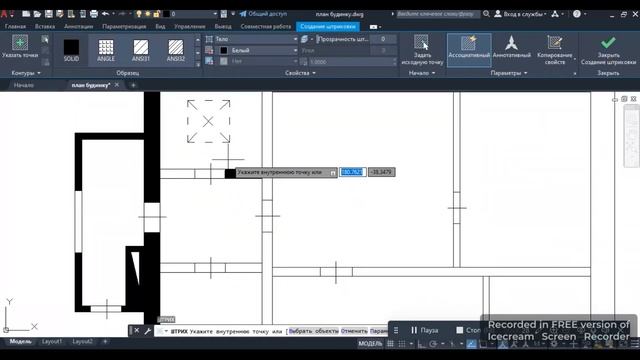
Task: Switch to the Совместная работа ribbon tab
Action: pos(266,27)
